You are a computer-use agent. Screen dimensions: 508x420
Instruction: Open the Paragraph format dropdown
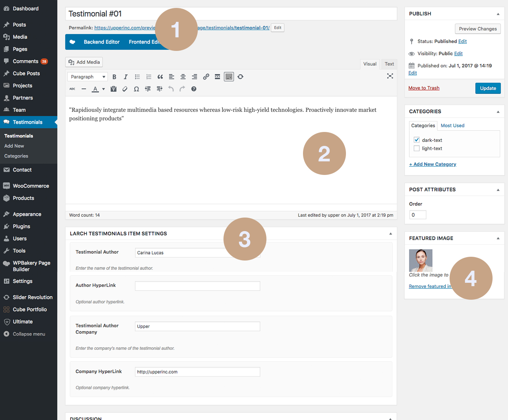[x=87, y=77]
